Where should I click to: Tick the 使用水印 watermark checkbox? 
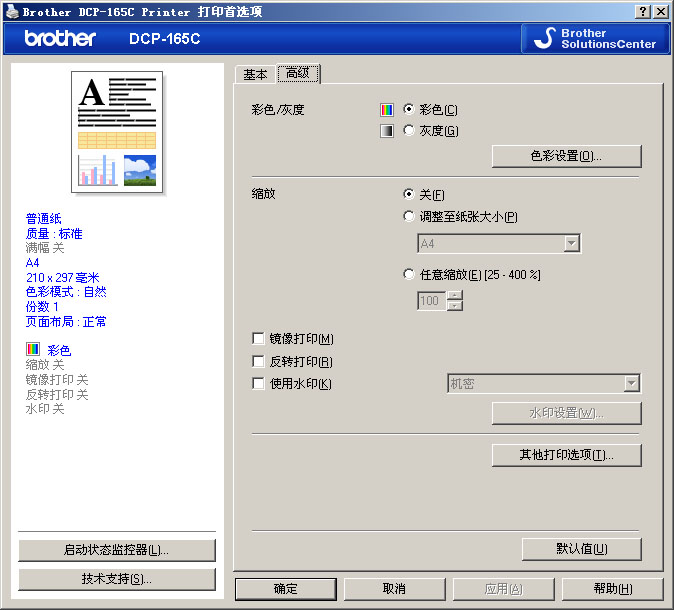[259, 383]
